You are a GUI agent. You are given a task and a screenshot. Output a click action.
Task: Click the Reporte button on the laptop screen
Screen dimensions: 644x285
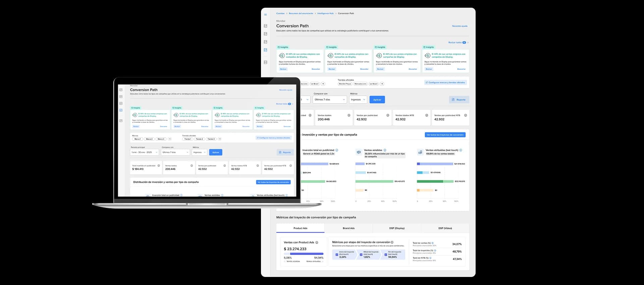point(285,152)
